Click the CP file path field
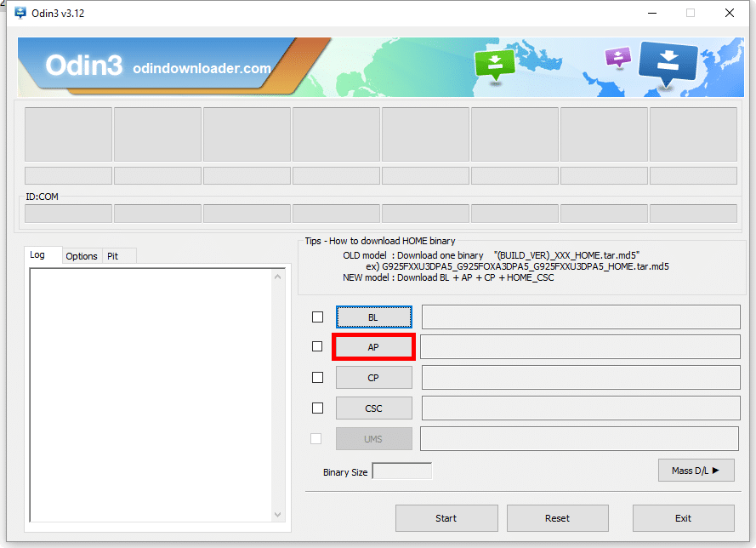 click(581, 377)
